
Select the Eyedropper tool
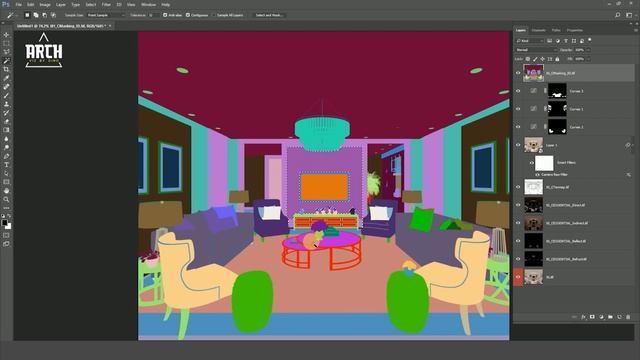pos(6,78)
